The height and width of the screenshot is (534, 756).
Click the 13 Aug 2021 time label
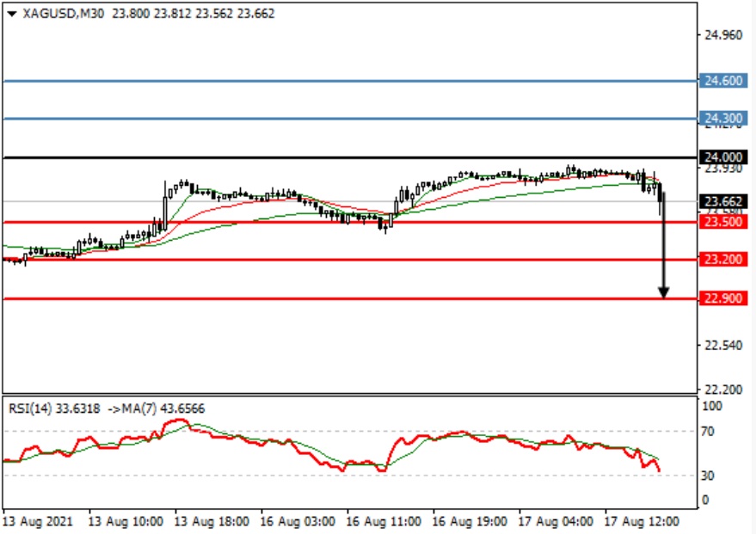pyautogui.click(x=38, y=521)
